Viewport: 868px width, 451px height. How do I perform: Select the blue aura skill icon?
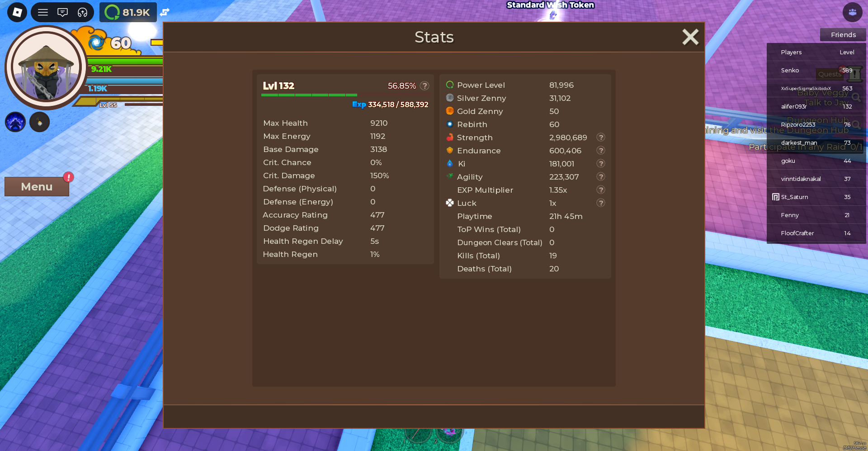point(15,122)
